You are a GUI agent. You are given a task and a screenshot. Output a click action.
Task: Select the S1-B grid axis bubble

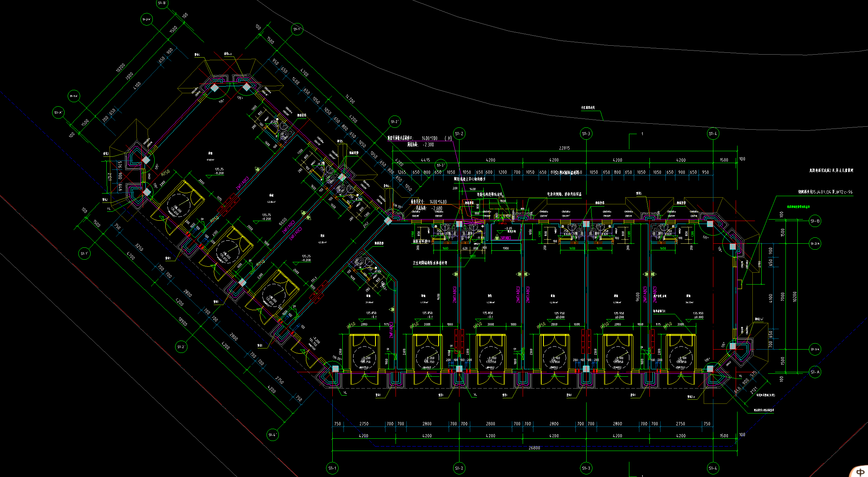coord(815,221)
